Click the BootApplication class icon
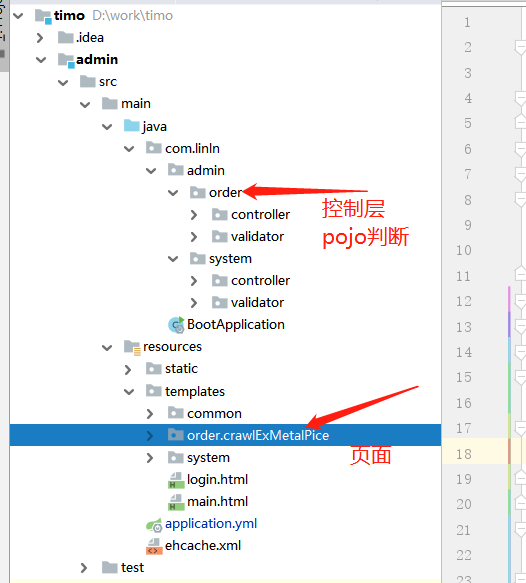 point(176,325)
